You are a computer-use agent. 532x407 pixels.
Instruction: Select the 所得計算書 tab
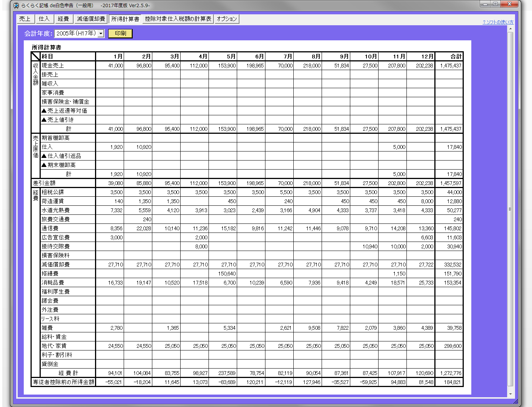(125, 19)
